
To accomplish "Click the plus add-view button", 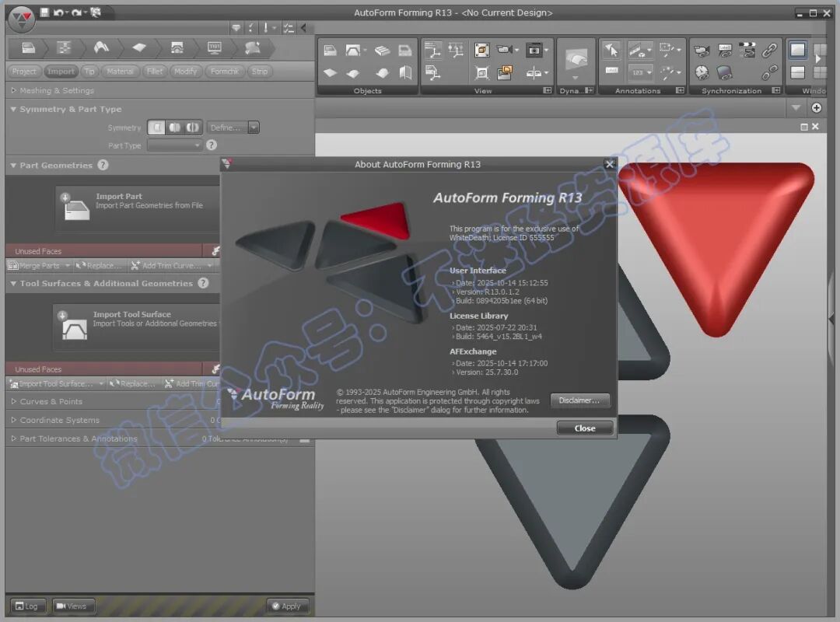I will [817, 108].
